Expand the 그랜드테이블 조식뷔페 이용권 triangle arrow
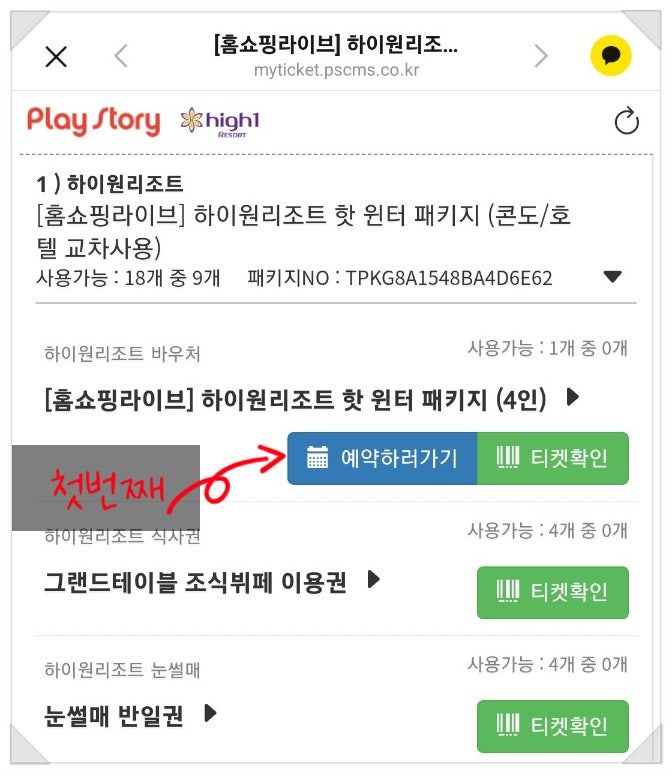 374,579
